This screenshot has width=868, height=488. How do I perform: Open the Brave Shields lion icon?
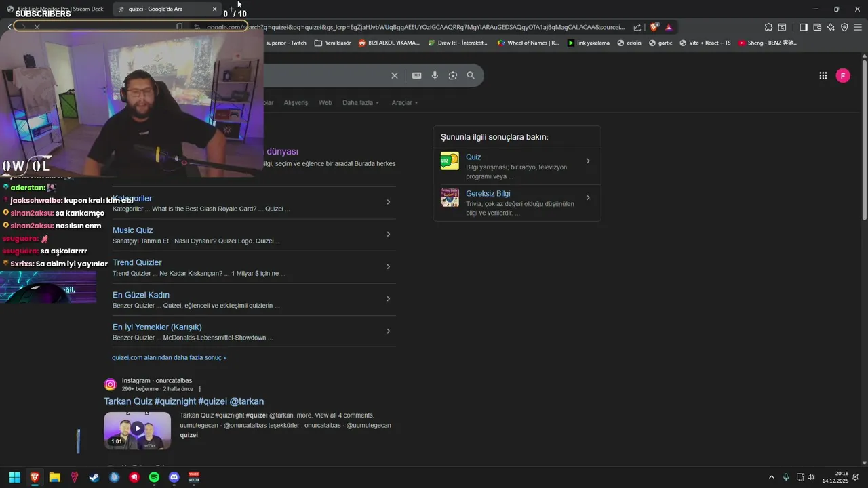coord(654,27)
